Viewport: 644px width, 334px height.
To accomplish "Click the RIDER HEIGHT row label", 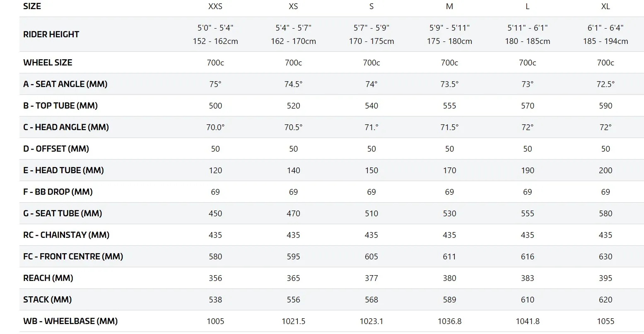I will (x=51, y=34).
